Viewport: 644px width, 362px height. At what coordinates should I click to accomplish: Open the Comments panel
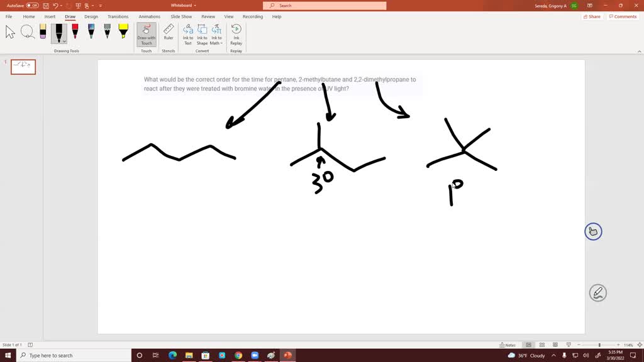[623, 16]
